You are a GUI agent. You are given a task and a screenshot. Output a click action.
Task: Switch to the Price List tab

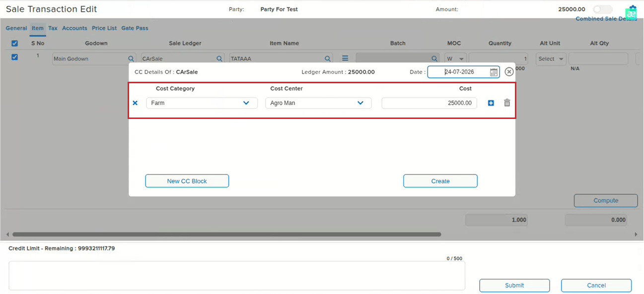click(x=104, y=28)
